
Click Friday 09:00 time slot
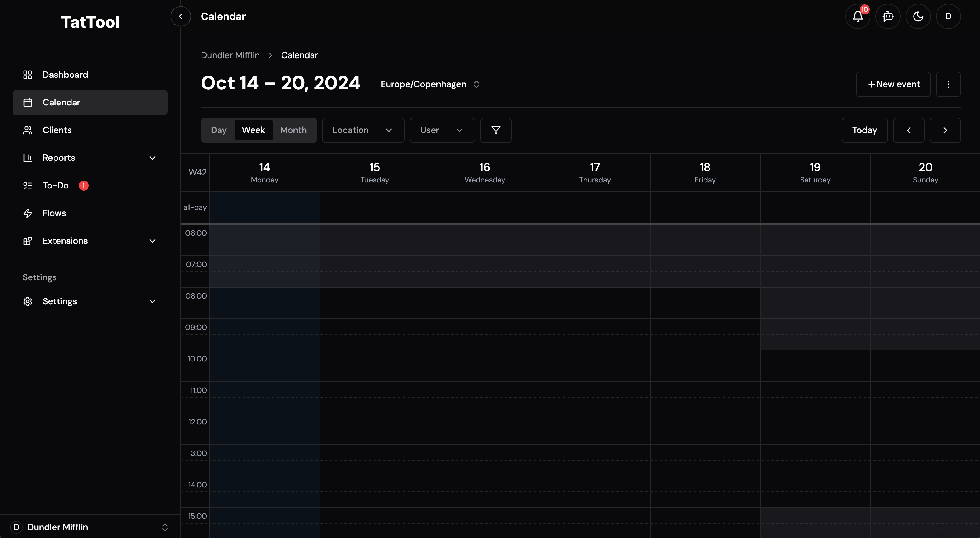tap(705, 327)
